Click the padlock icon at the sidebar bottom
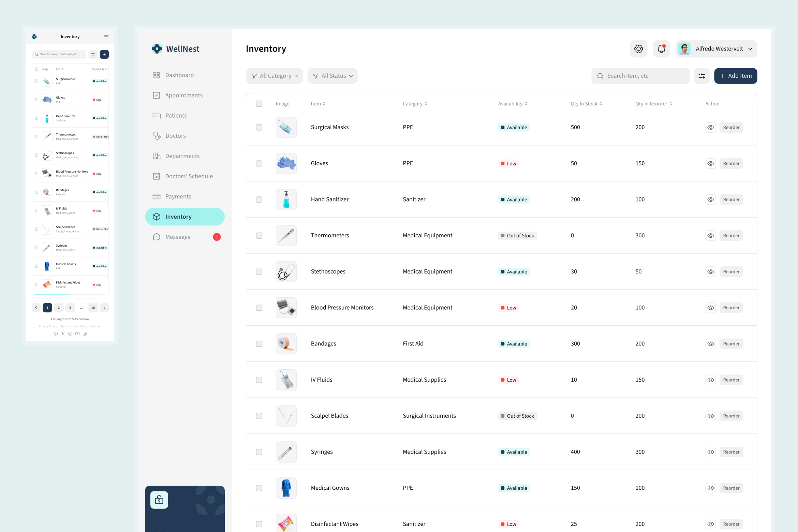798x532 pixels. [159, 500]
